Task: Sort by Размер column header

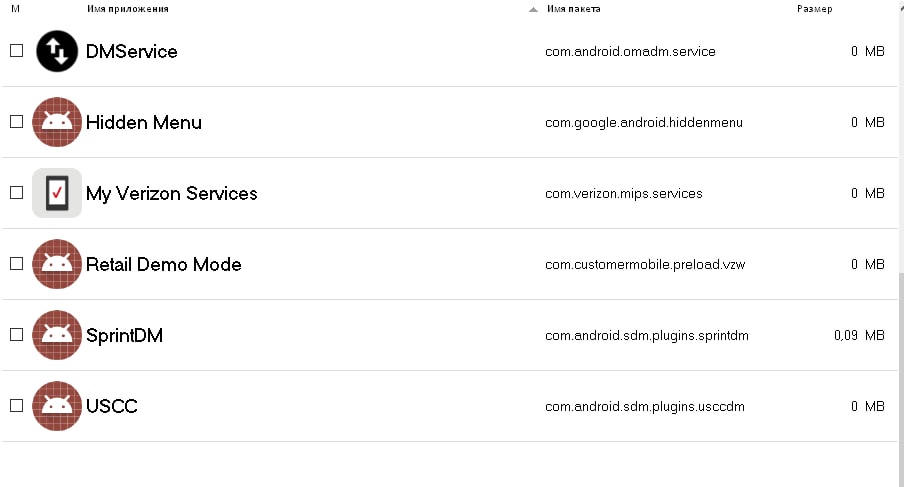Action: [814, 9]
